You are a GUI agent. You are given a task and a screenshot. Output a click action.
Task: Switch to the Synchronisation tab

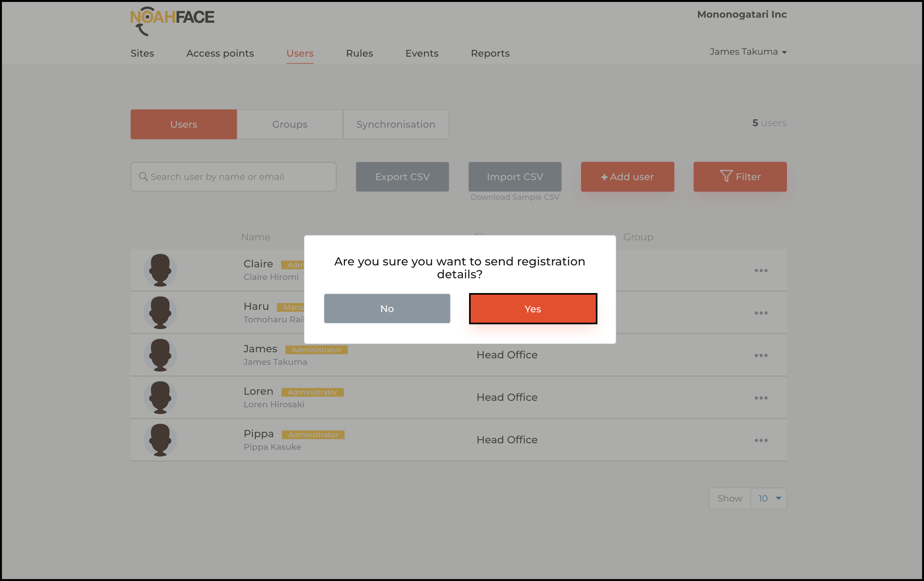[x=396, y=124]
